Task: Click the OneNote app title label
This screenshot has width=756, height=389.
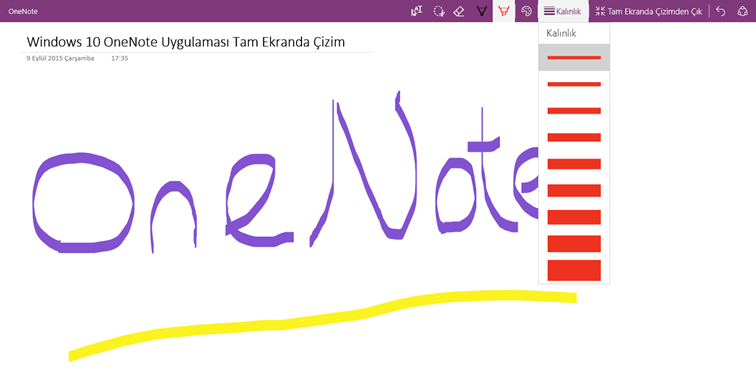Action: point(23,11)
